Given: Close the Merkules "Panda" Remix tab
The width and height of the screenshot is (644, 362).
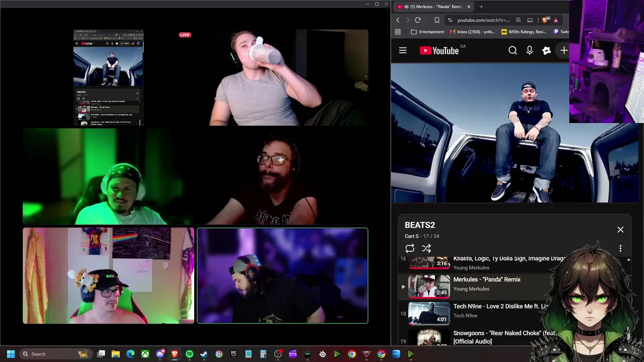Looking at the screenshot, I should coord(468,7).
